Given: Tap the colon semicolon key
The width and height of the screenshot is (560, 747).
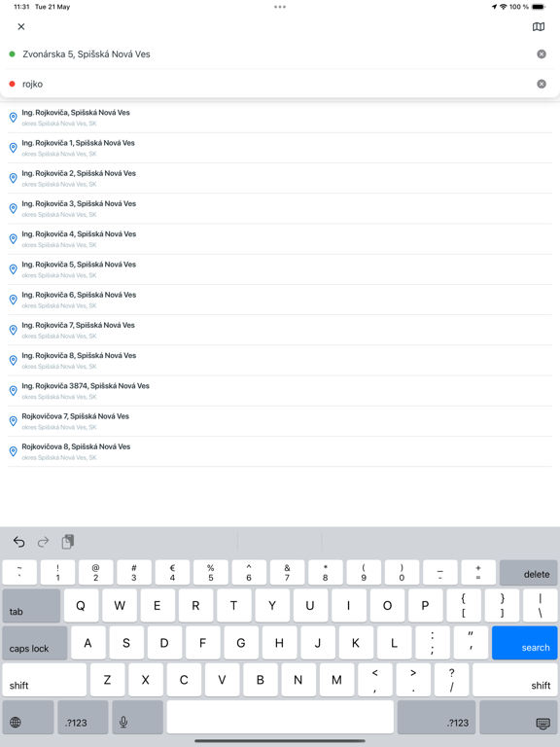Looking at the screenshot, I should pyautogui.click(x=433, y=643).
